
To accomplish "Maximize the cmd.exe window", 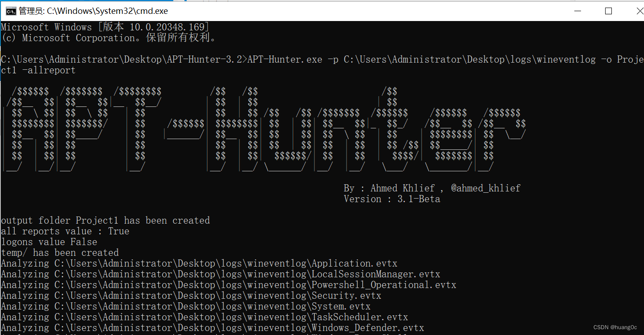I will [x=608, y=11].
